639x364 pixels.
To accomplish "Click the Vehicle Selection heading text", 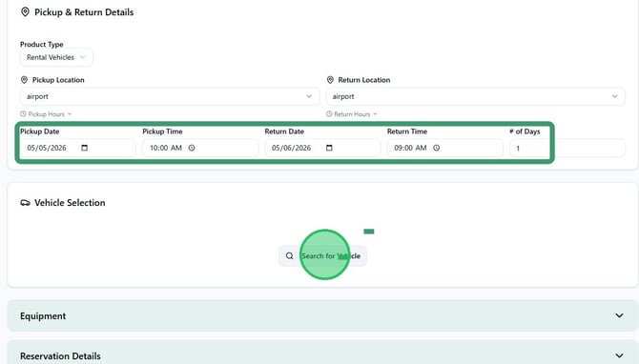I will (70, 203).
